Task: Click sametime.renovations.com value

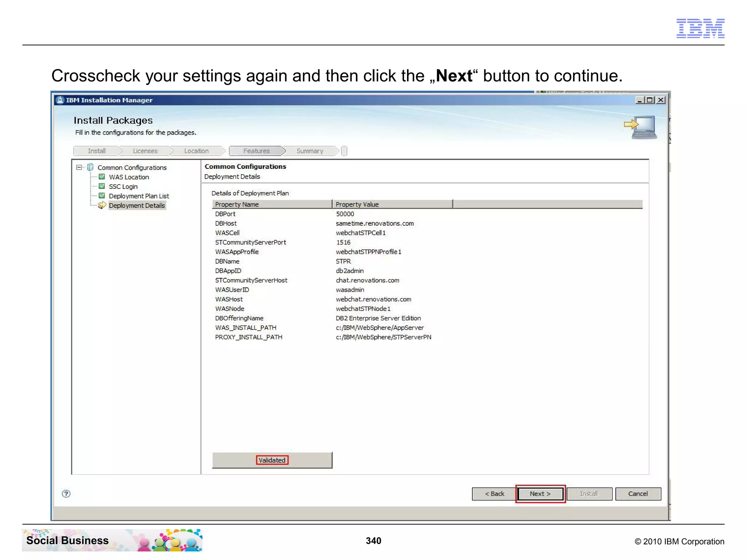Action: coord(375,223)
